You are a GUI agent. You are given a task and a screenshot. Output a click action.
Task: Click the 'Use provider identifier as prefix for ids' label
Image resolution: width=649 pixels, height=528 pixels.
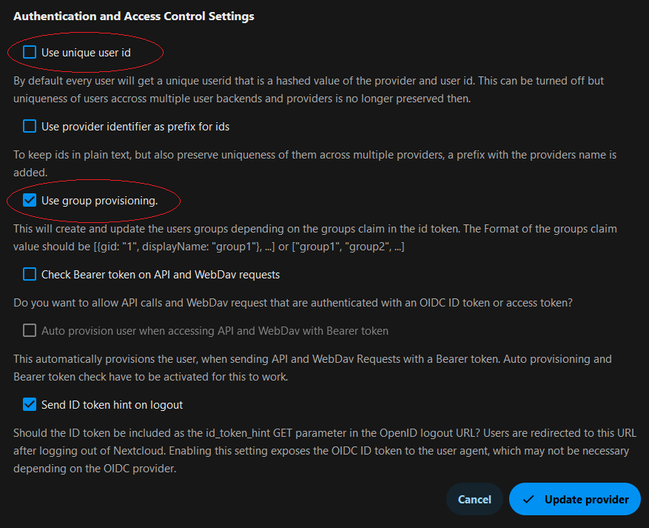pyautogui.click(x=136, y=127)
